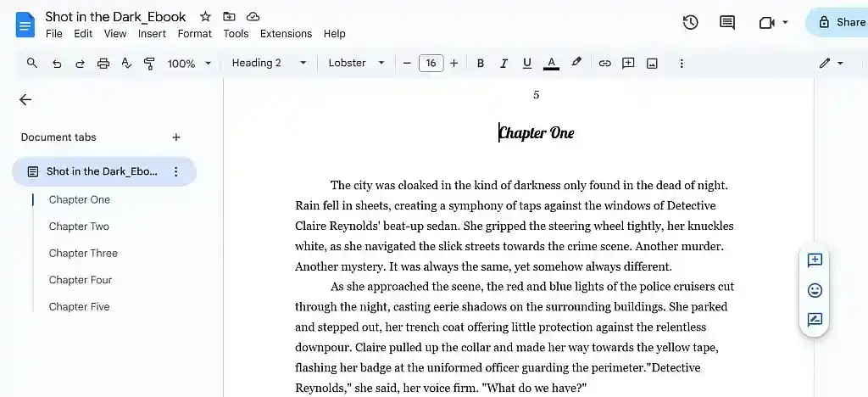Toggle italic formatting

504,64
